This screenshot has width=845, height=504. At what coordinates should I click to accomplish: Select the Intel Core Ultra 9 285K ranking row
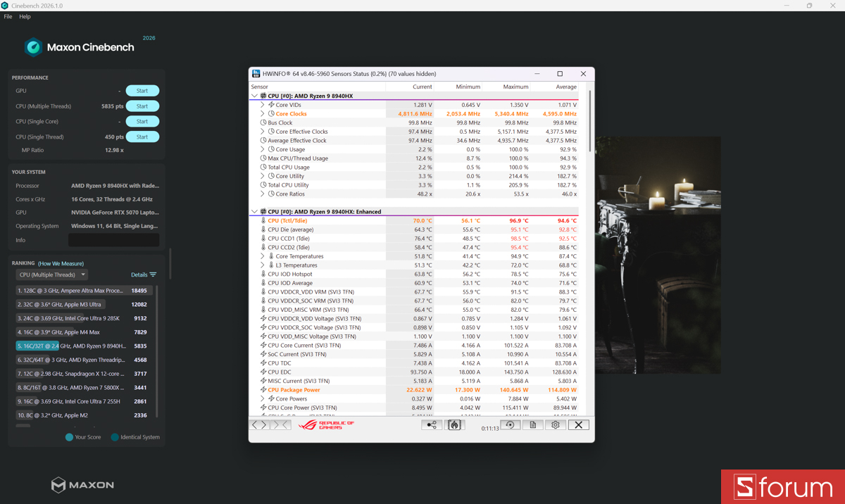click(x=83, y=318)
